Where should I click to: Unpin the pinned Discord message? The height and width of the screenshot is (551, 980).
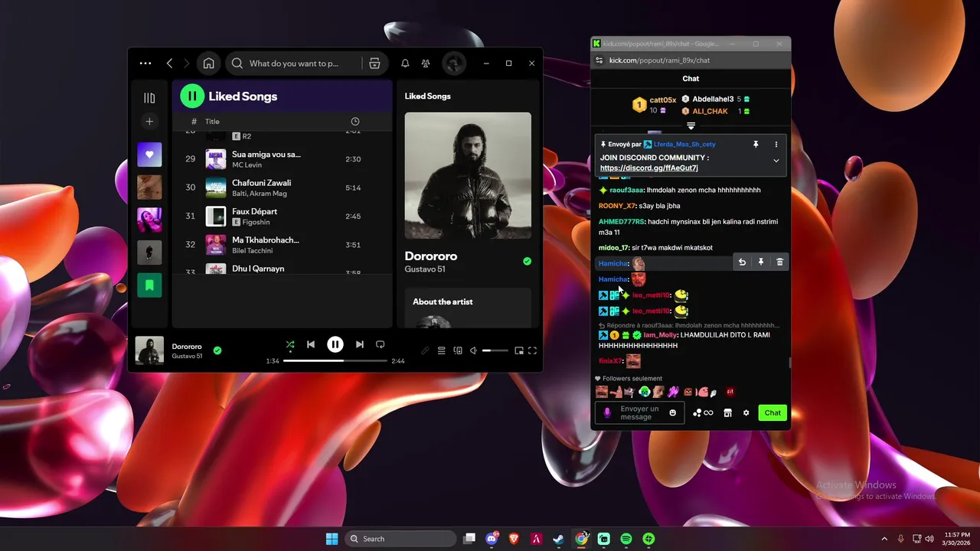coord(756,144)
